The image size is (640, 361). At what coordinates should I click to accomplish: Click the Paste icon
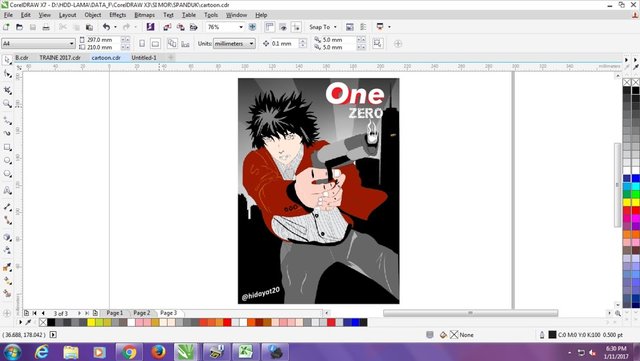(89, 27)
